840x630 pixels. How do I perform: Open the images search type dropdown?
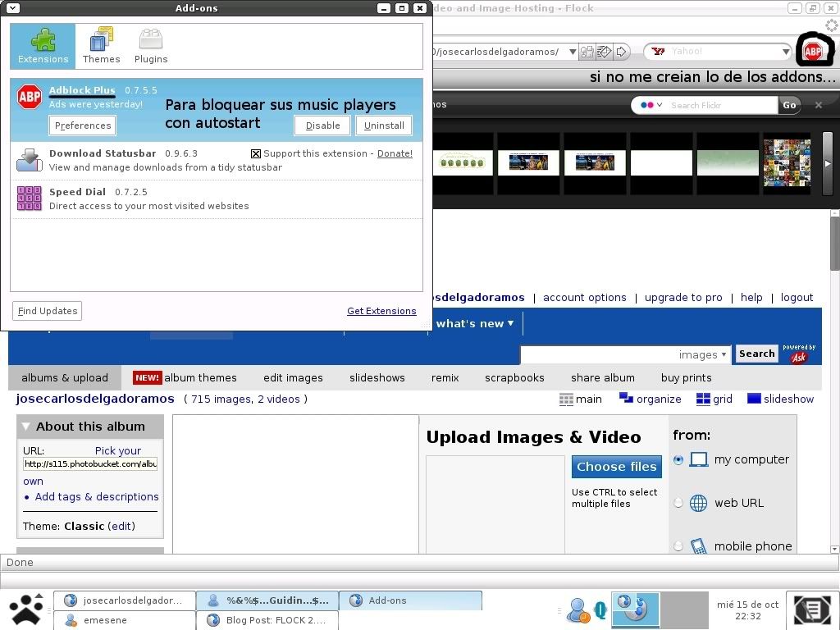click(702, 354)
